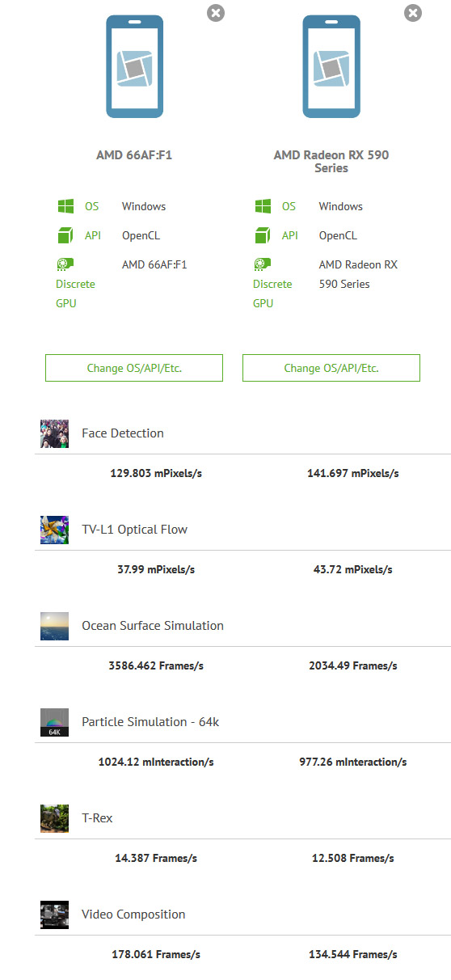The width and height of the screenshot is (451, 980).
Task: Select the Face Detection test title
Action: [x=123, y=433]
